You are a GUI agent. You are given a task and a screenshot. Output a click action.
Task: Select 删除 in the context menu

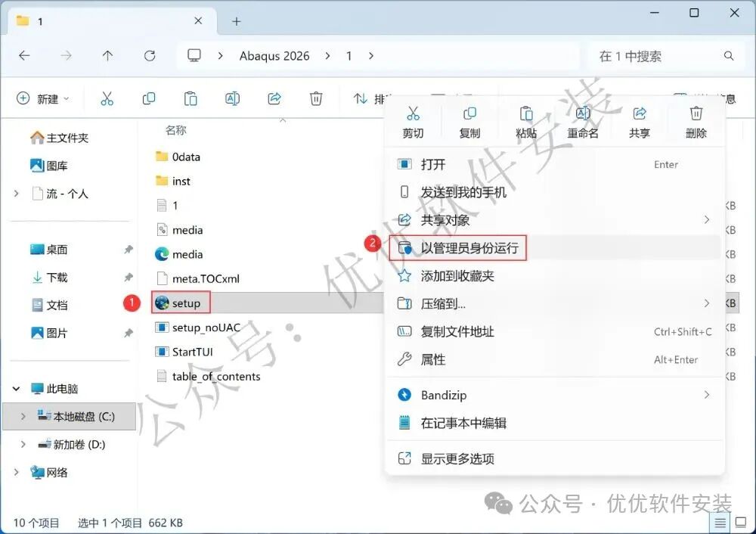click(x=696, y=122)
